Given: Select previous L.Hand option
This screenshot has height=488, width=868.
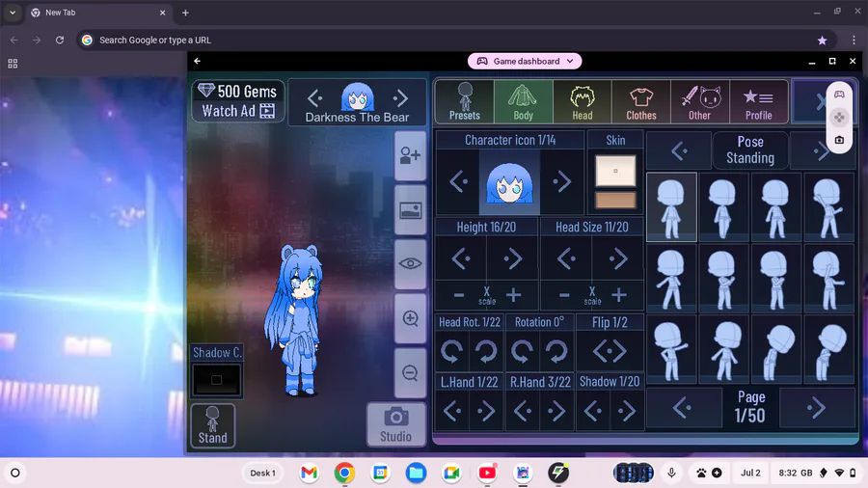Looking at the screenshot, I should tap(452, 411).
